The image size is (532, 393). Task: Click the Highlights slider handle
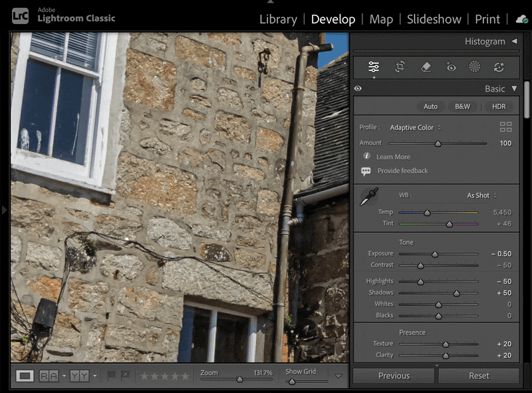pos(420,282)
